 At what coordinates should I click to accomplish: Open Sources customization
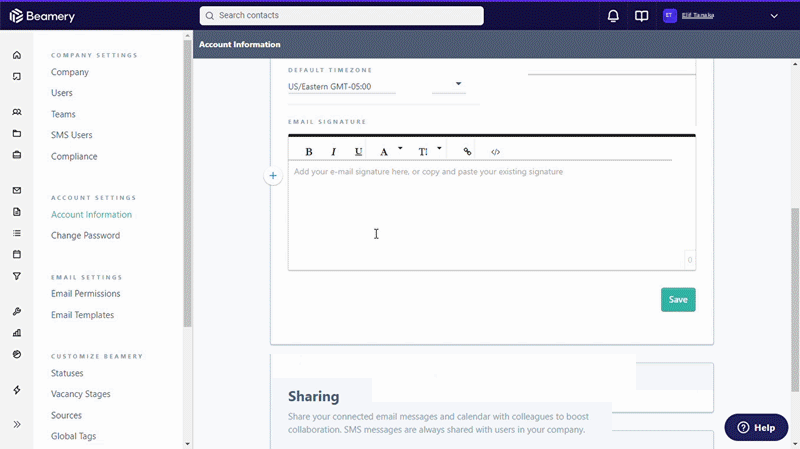tap(66, 415)
